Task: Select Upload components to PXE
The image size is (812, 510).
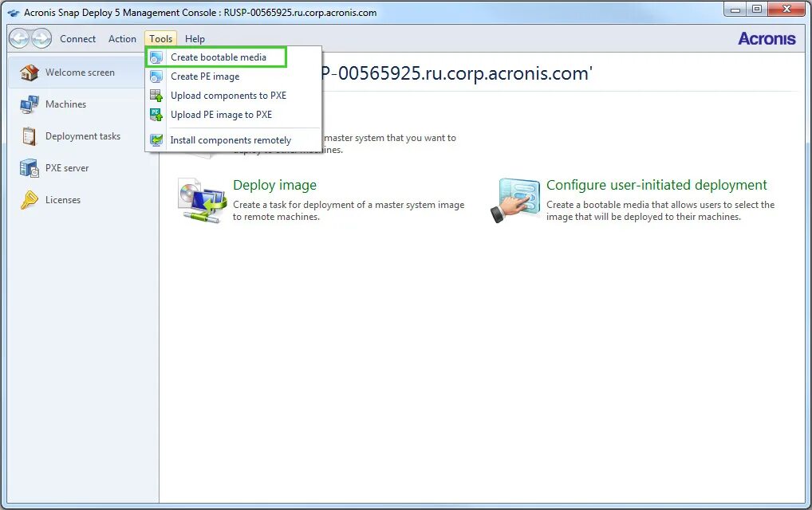Action: tap(233, 96)
